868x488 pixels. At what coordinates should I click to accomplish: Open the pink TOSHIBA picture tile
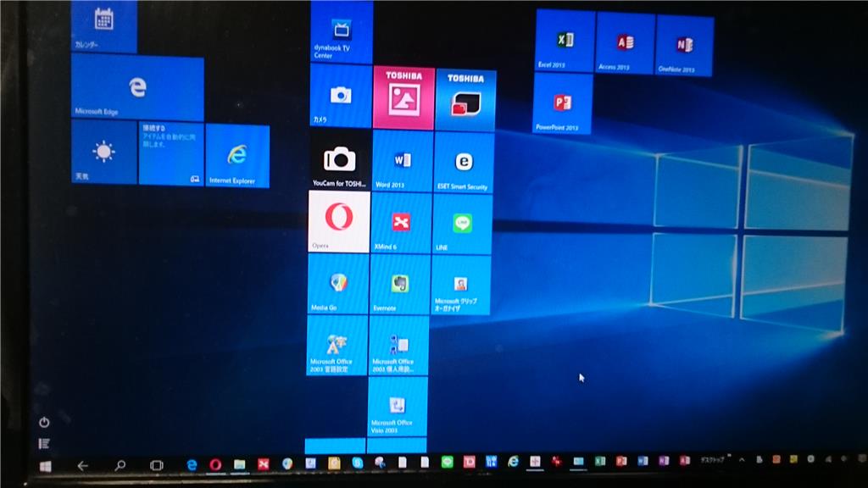click(403, 98)
